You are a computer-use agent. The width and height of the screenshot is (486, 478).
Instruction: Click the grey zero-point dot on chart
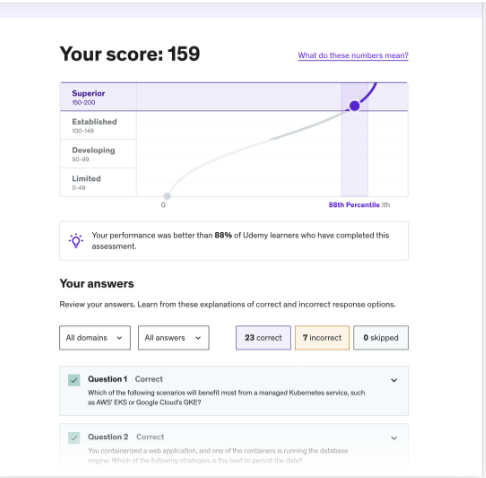pyautogui.click(x=167, y=196)
